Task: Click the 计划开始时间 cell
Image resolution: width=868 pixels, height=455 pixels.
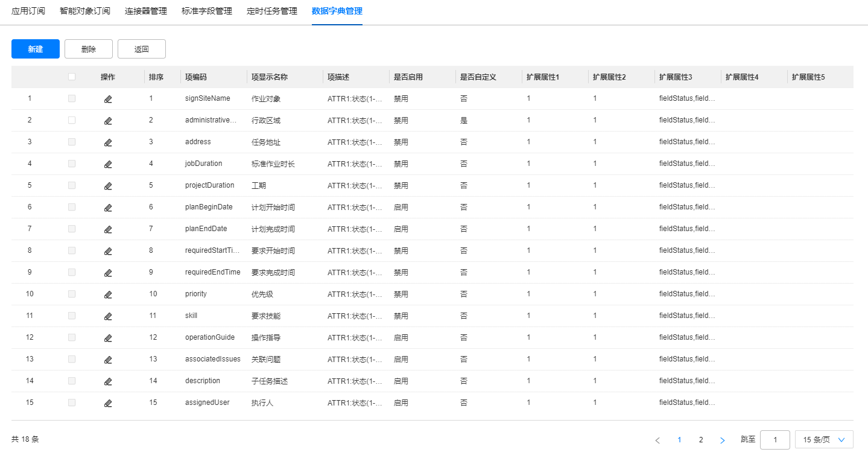Action: pyautogui.click(x=273, y=208)
